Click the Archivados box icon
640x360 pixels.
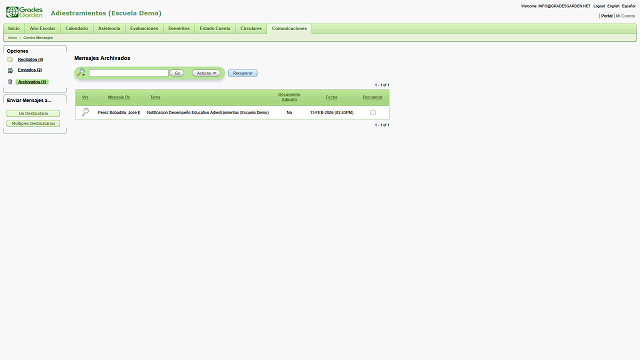pyautogui.click(x=10, y=82)
